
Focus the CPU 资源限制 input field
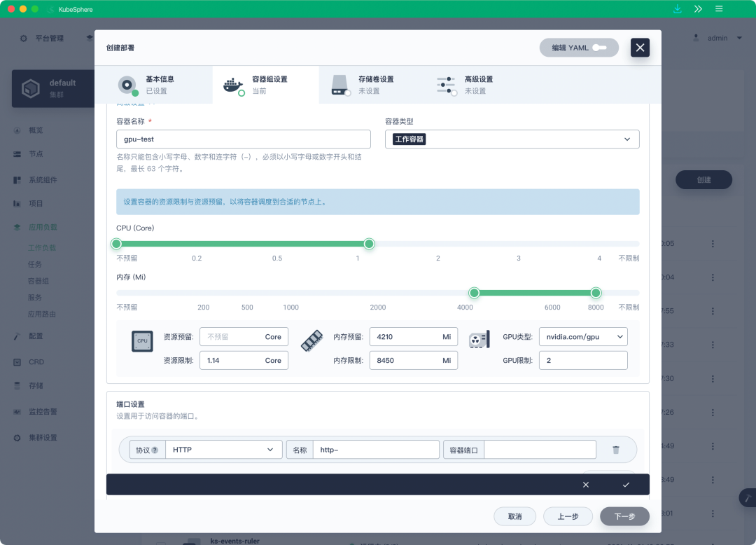point(244,360)
